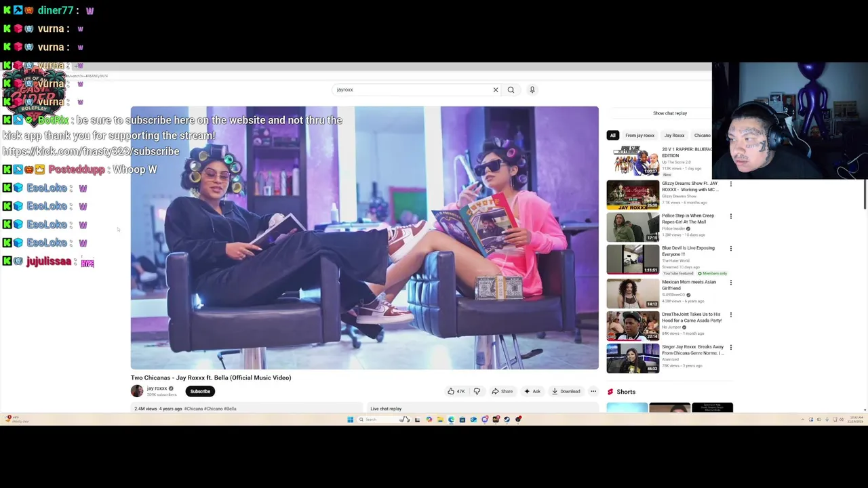Open options menu for Singer Jay Roxxx video
868x488 pixels.
coord(730,347)
